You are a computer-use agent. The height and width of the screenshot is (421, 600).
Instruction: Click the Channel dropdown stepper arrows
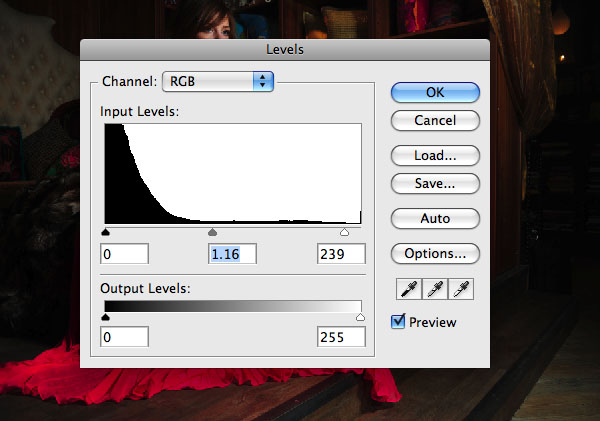point(263,82)
